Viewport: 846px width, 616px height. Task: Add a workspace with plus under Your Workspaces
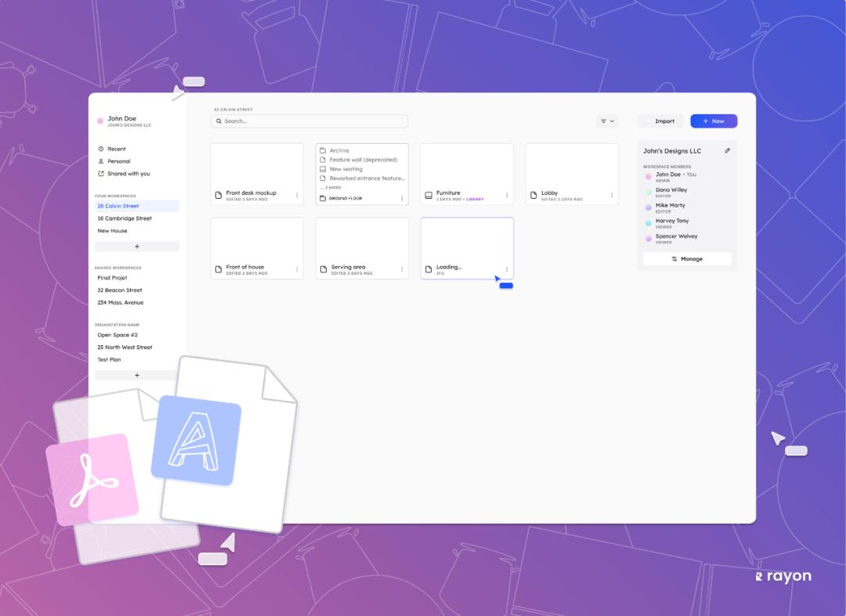pyautogui.click(x=137, y=247)
